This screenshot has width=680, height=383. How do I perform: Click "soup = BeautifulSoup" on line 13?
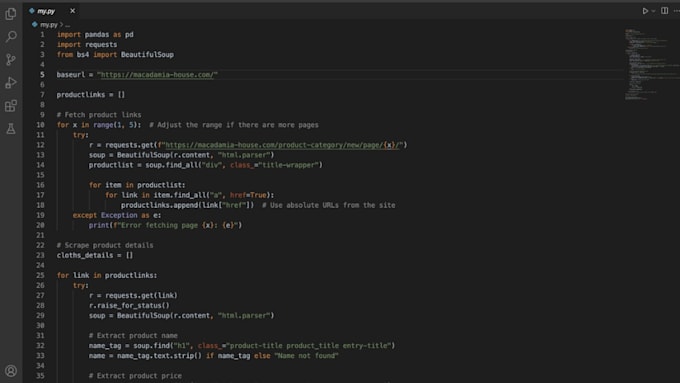[129, 155]
